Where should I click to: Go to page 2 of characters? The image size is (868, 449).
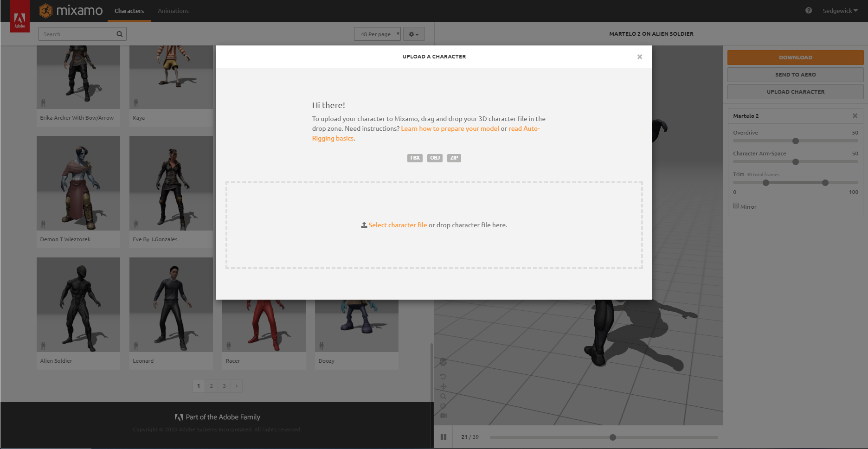211,386
